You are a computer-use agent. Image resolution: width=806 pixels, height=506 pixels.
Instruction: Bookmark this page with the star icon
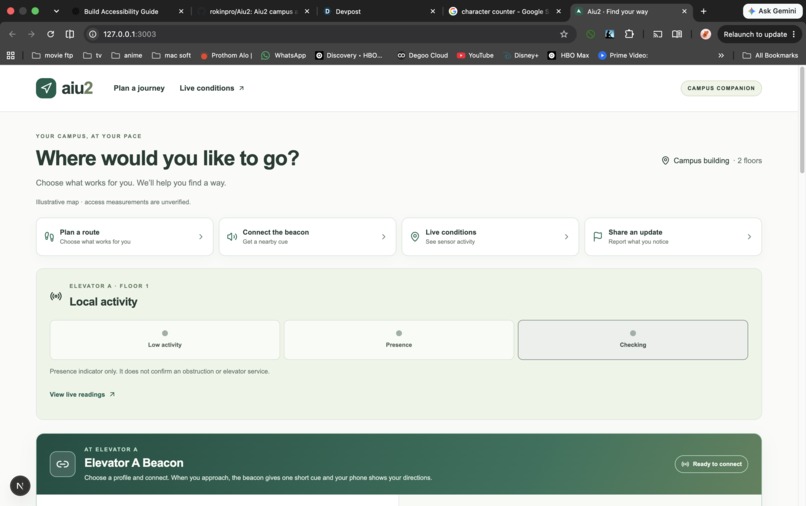564,34
